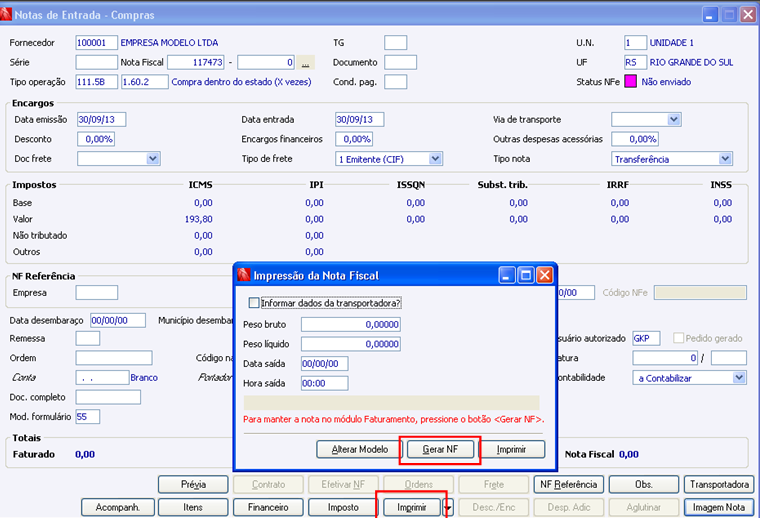Click Imprimir in the dialog
Screen dimensions: 760x518
click(511, 449)
